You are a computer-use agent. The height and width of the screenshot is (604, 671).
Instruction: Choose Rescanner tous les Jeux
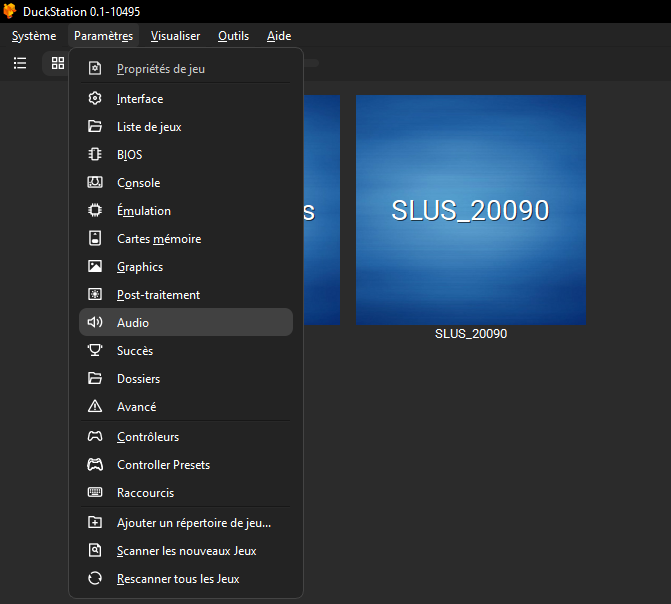tap(186, 578)
